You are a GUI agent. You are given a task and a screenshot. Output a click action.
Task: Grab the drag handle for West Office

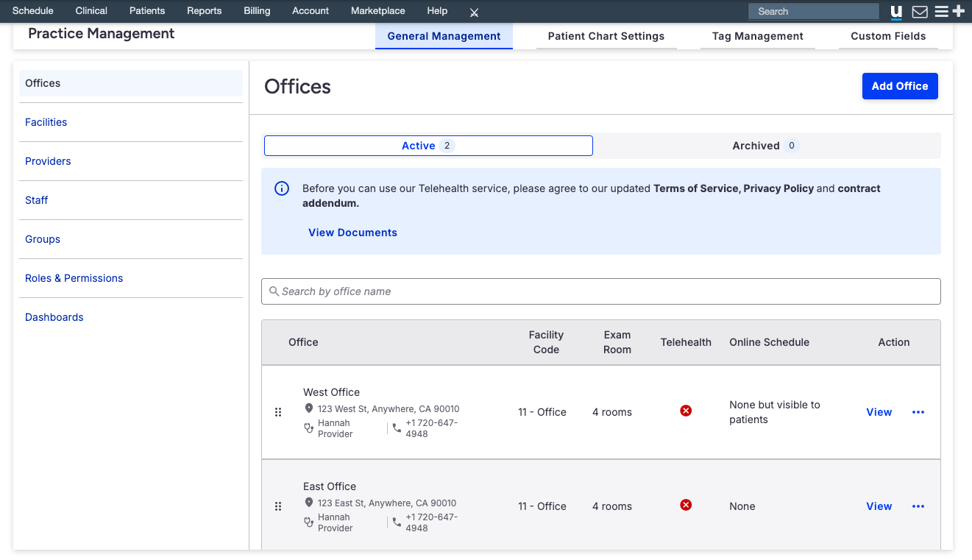pos(278,412)
